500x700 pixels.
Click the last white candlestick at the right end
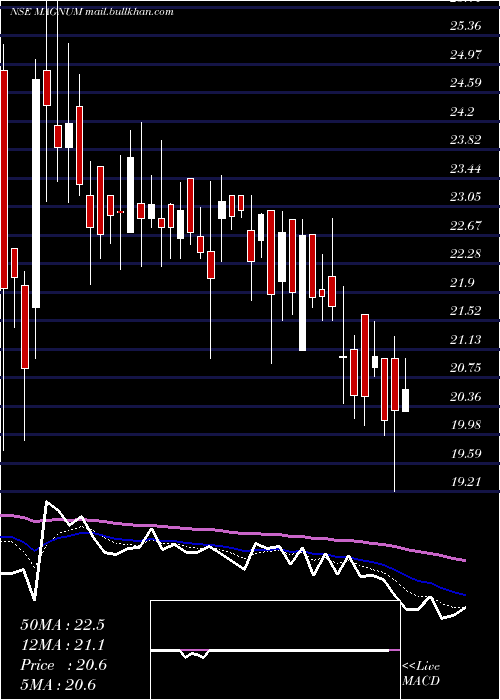405,400
